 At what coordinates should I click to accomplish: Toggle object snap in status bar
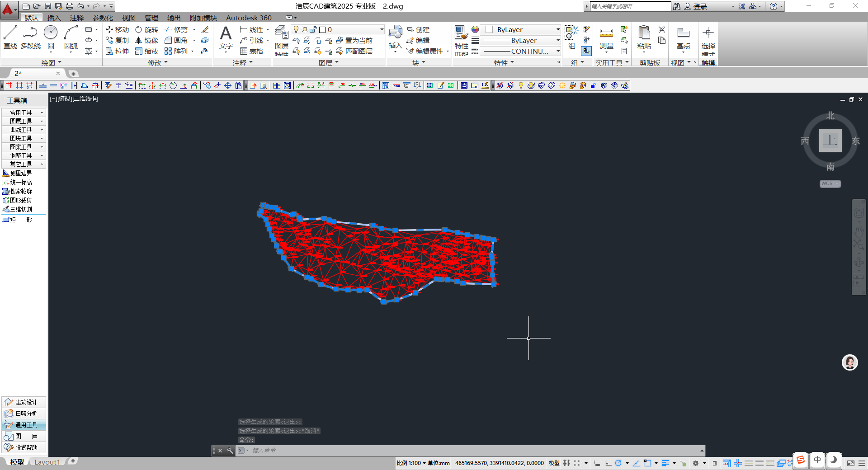(x=647, y=463)
